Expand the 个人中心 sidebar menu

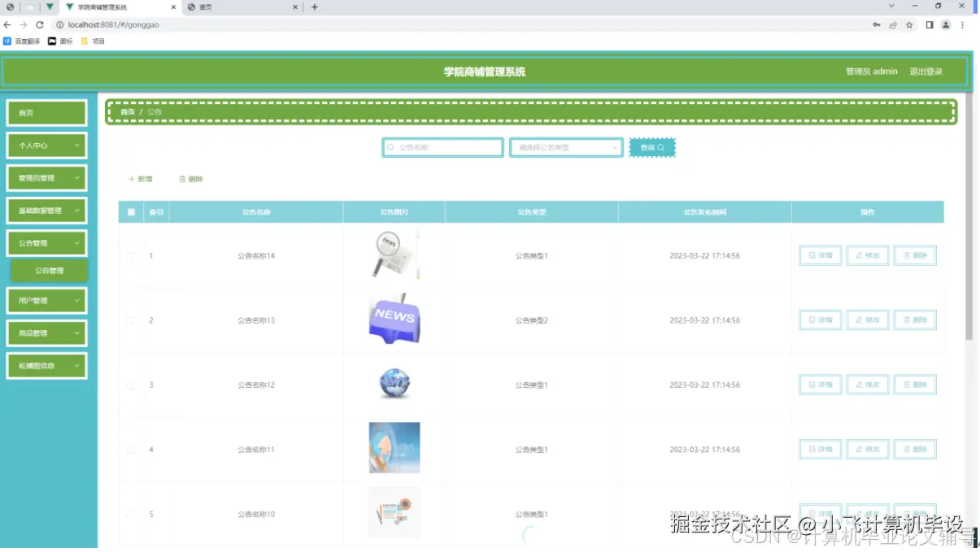pos(47,146)
